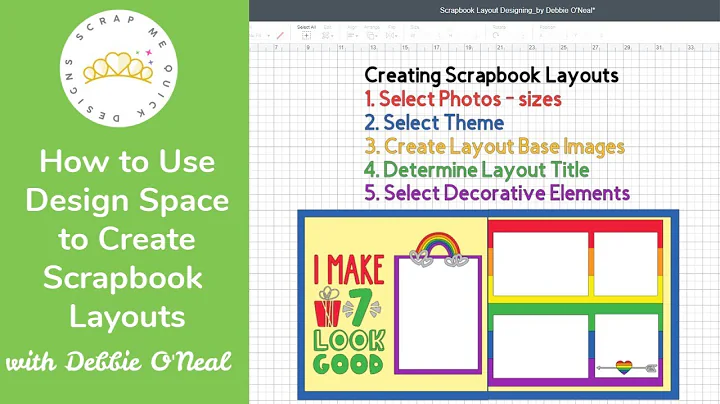Click the 'with Debbie O'Neal' caption
Screen dimensions: 720x404
click(x=119, y=361)
